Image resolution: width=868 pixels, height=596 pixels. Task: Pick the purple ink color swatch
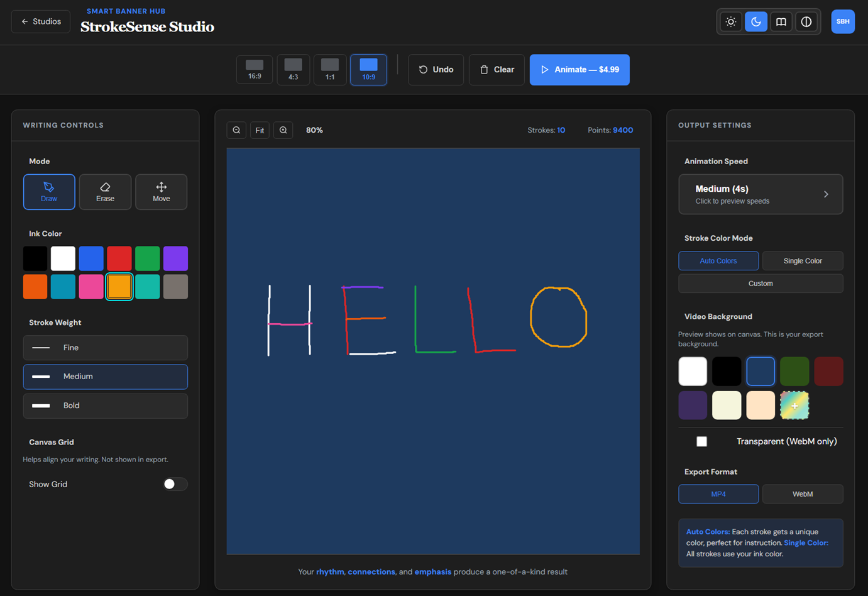coord(175,258)
